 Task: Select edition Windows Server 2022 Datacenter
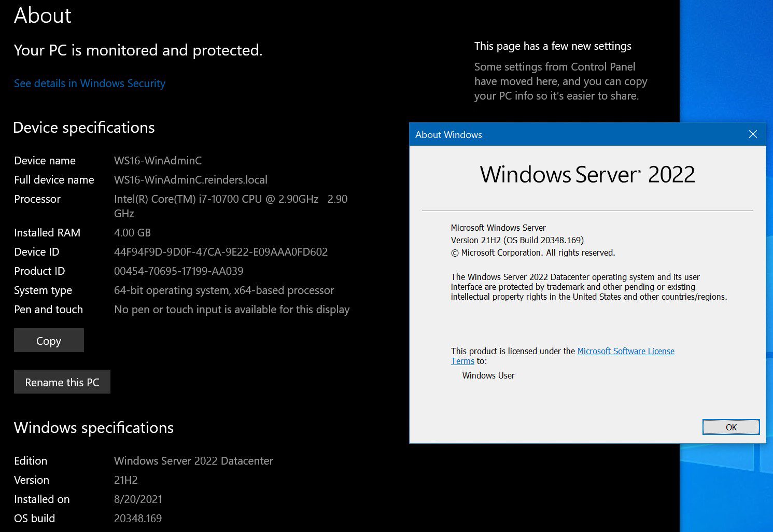pyautogui.click(x=193, y=461)
